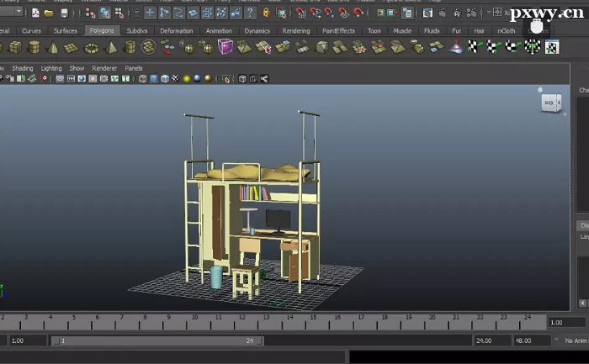This screenshot has width=589, height=364.
Task: Click the question mark selection mask icon
Action: (x=250, y=13)
